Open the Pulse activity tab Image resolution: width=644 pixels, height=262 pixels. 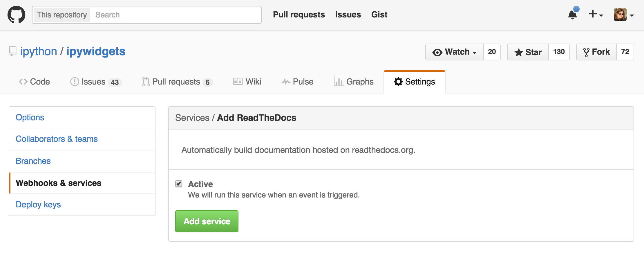(x=297, y=82)
